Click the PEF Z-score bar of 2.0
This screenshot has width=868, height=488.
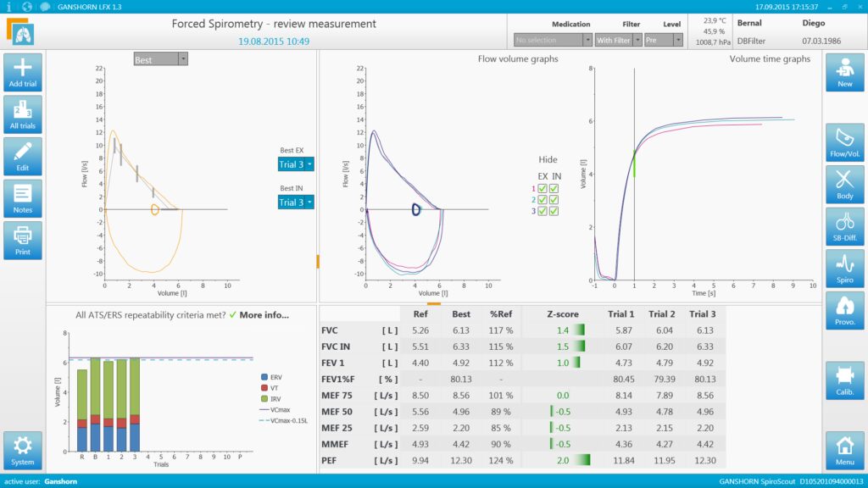[582, 460]
